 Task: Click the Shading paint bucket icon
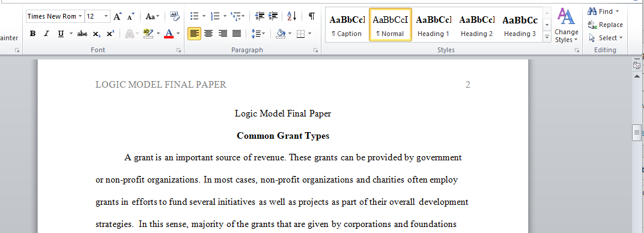(281, 34)
